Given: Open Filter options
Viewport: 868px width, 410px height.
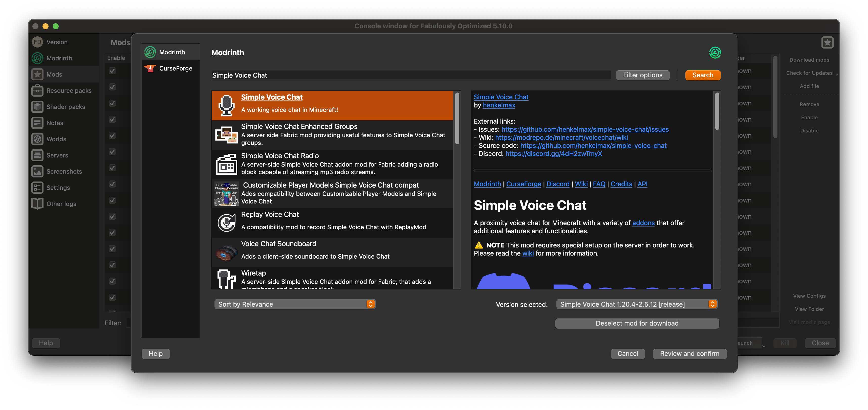Looking at the screenshot, I should coord(642,75).
